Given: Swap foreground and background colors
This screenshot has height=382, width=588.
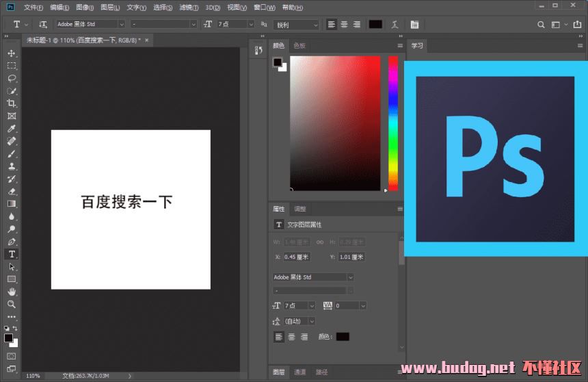Looking at the screenshot, I should click(15, 328).
